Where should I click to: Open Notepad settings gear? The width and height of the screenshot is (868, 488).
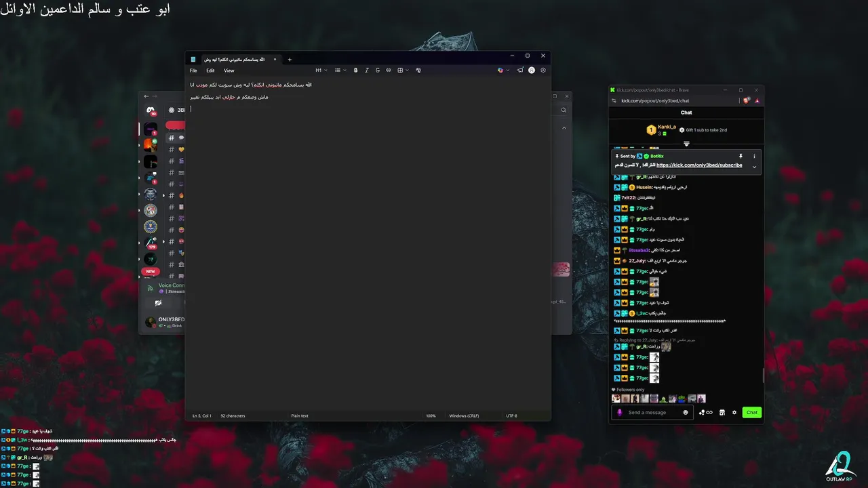point(543,70)
